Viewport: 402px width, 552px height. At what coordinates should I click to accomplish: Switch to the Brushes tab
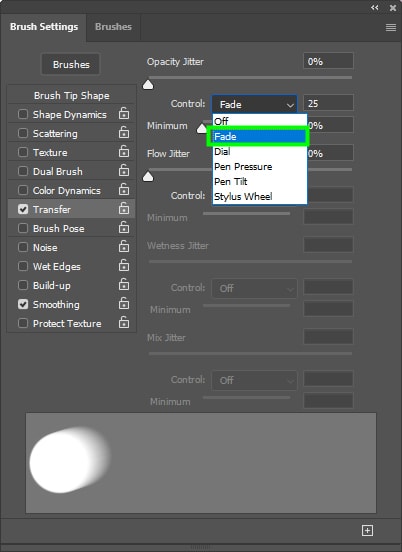coord(113,27)
